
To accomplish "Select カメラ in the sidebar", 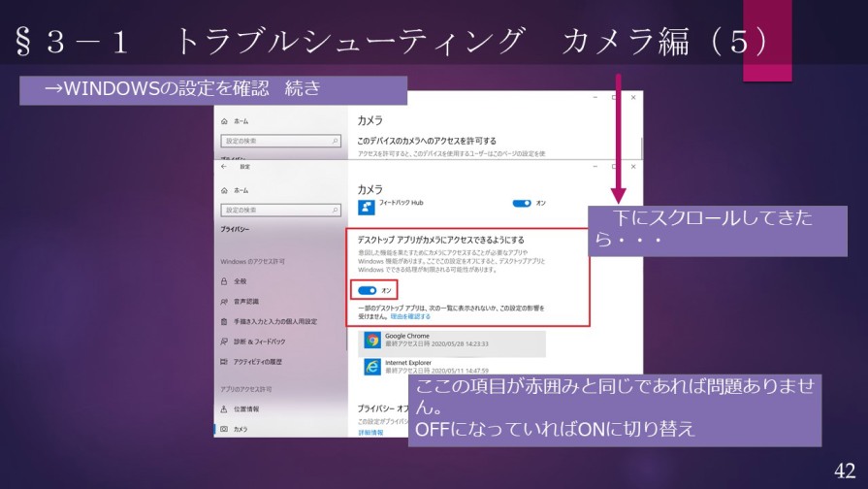I will pos(240,429).
